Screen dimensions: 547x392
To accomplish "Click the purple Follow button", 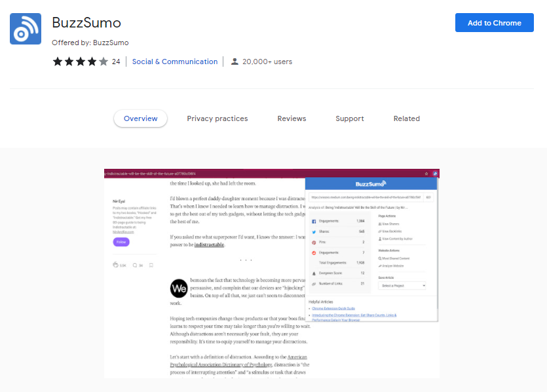I will coord(121,241).
